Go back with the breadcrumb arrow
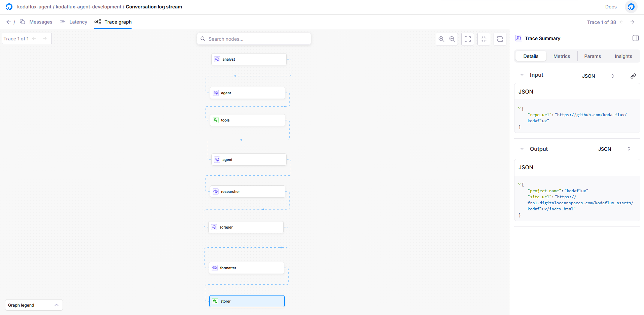The width and height of the screenshot is (644, 315). click(x=8, y=22)
